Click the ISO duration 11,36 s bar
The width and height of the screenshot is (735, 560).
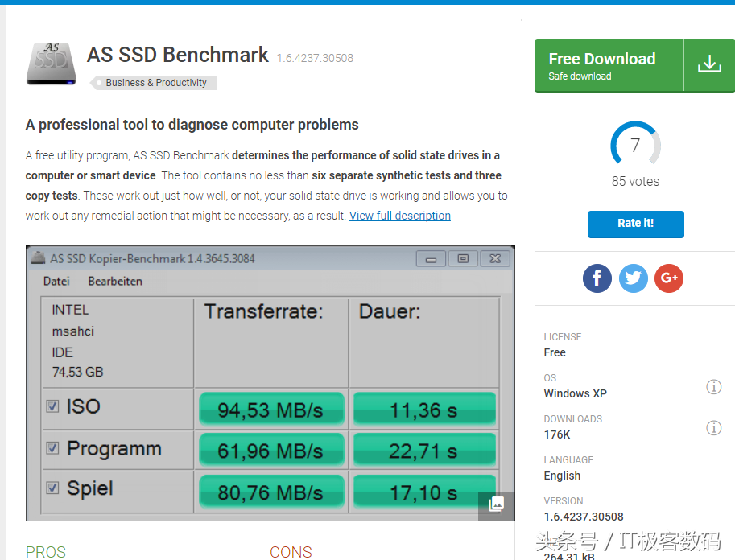[x=424, y=410]
